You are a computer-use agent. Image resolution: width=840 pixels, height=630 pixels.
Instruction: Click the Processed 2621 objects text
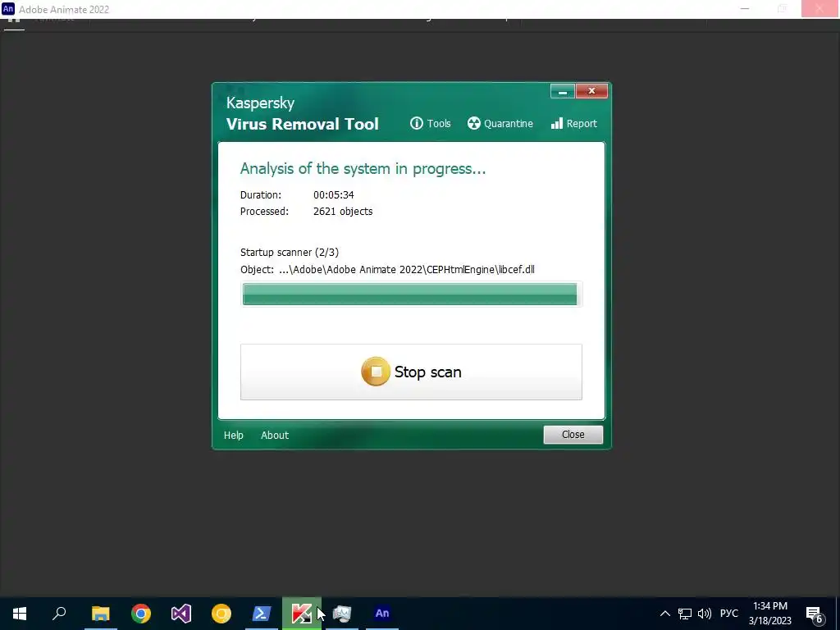343,212
